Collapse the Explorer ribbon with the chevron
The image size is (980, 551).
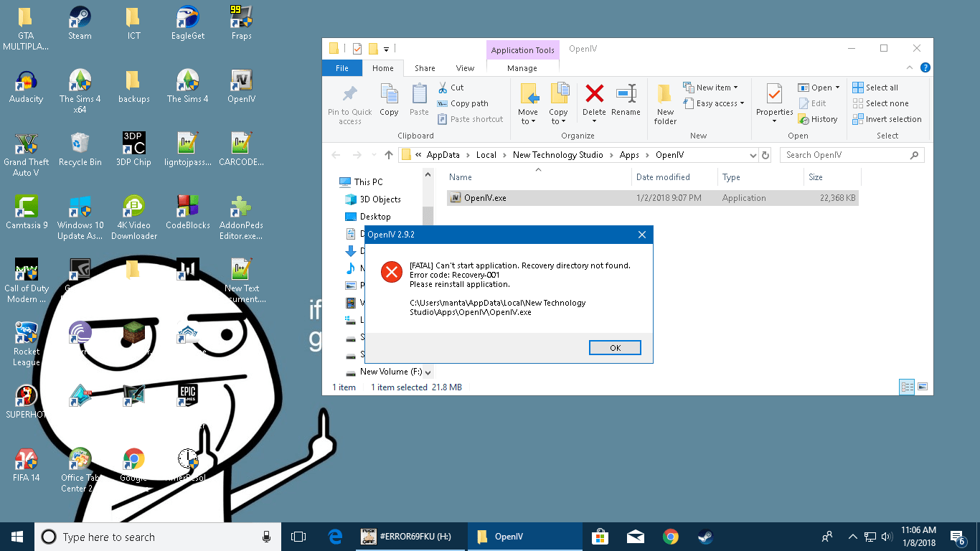coord(910,68)
